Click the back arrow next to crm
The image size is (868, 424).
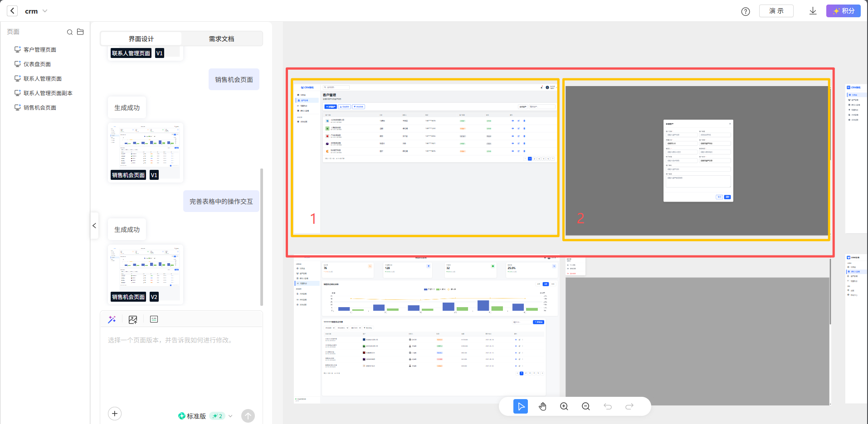tap(12, 11)
